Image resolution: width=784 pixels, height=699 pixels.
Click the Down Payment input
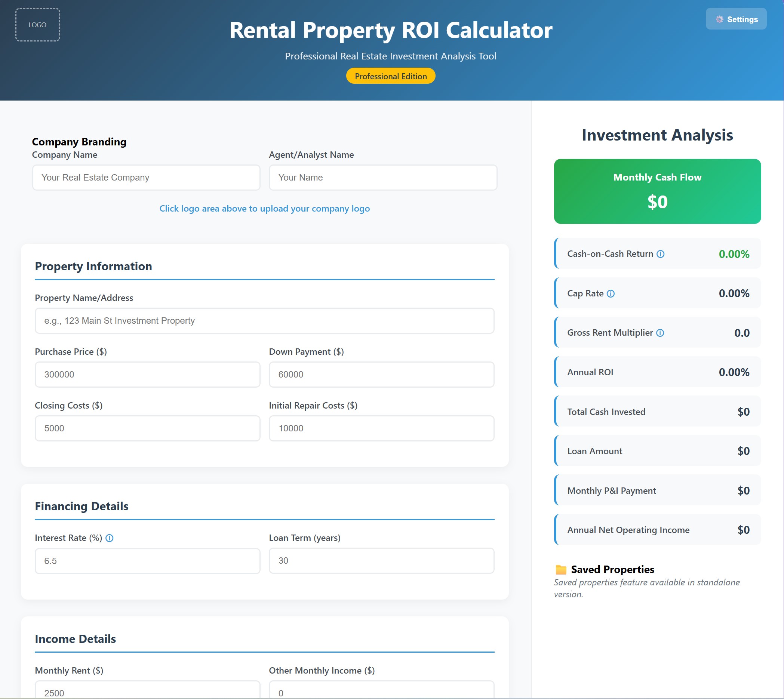pos(381,375)
